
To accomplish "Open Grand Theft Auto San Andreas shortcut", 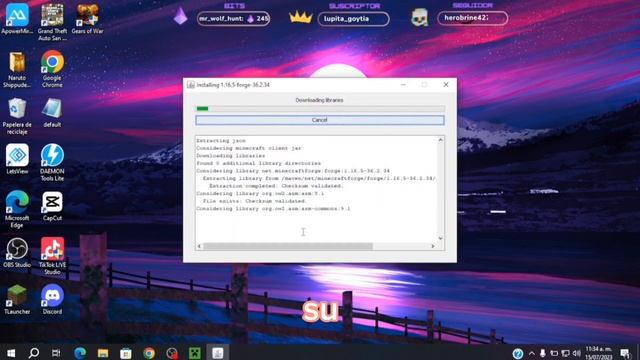I will (x=52, y=22).
